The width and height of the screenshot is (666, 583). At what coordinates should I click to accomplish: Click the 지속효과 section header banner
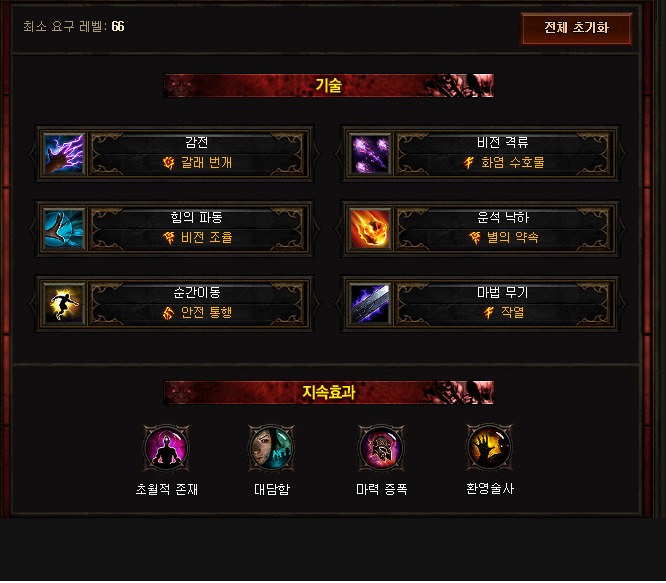[329, 392]
